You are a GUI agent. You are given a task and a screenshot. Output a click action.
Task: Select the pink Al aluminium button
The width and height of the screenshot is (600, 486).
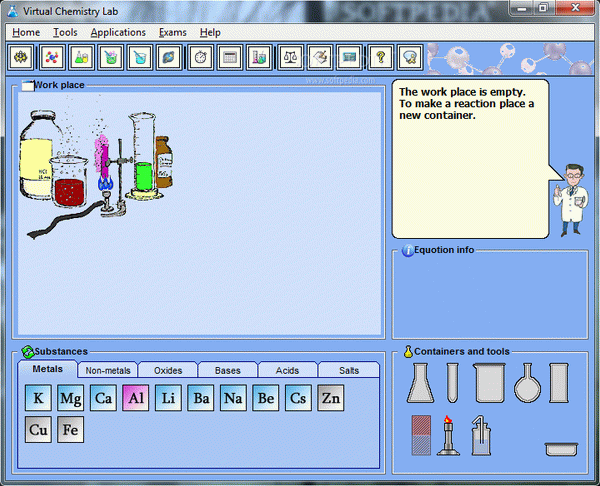[x=136, y=398]
